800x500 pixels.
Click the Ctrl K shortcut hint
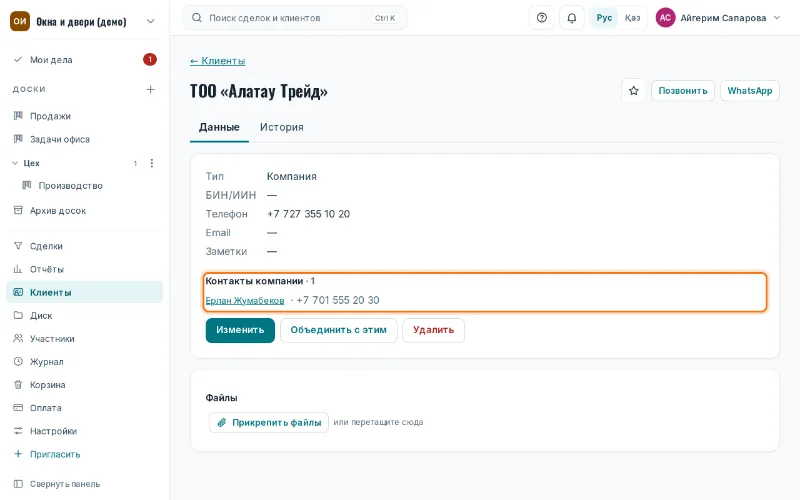point(385,18)
